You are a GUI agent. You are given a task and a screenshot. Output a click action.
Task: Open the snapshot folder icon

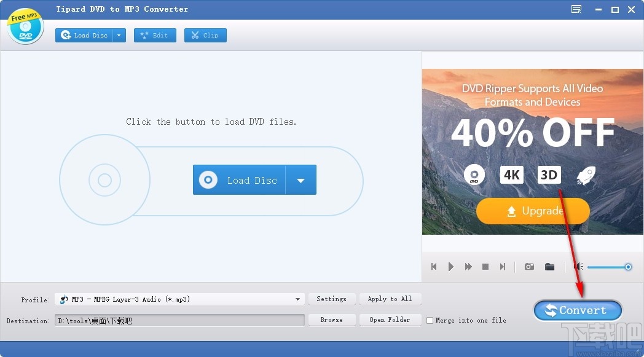[549, 267]
